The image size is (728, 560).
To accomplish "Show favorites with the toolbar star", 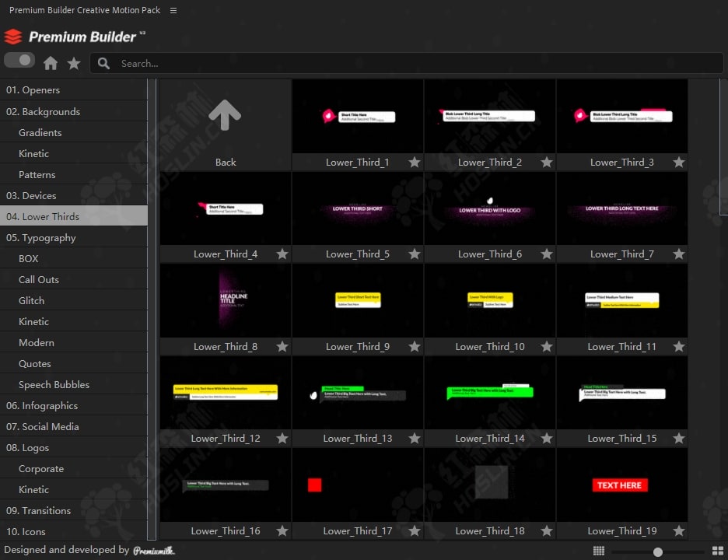I will pos(74,63).
